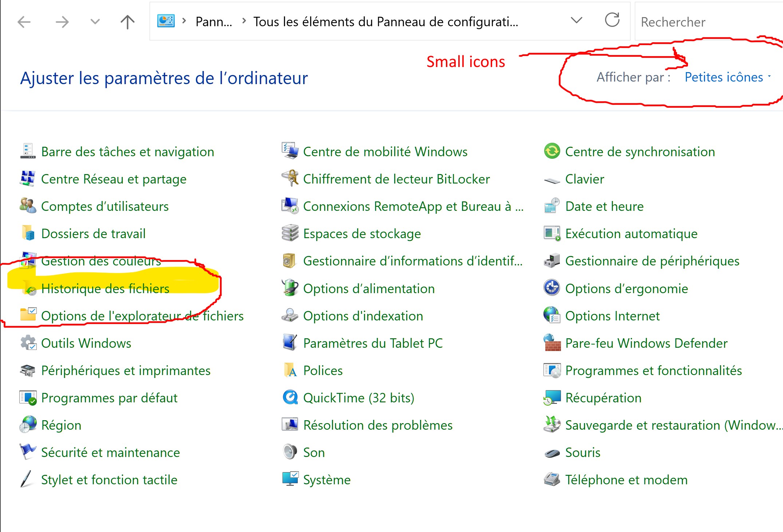Open the Souris mouse icon
The width and height of the screenshot is (783, 532).
tap(552, 453)
